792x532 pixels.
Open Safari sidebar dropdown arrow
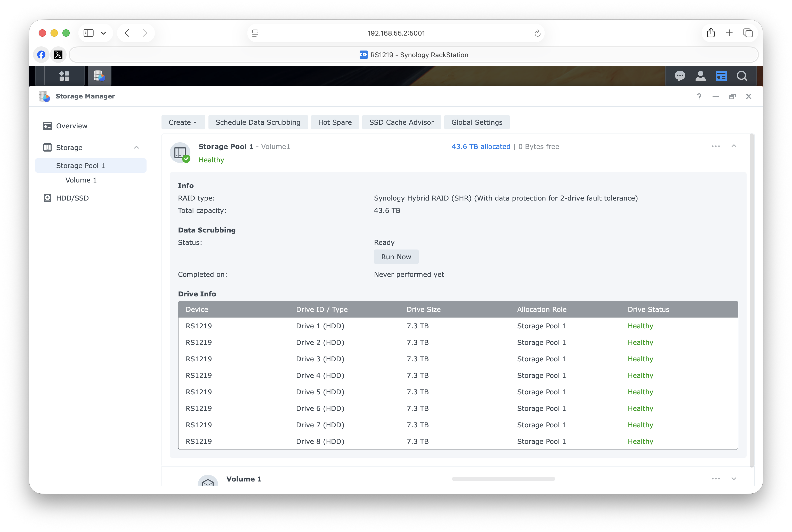point(104,33)
